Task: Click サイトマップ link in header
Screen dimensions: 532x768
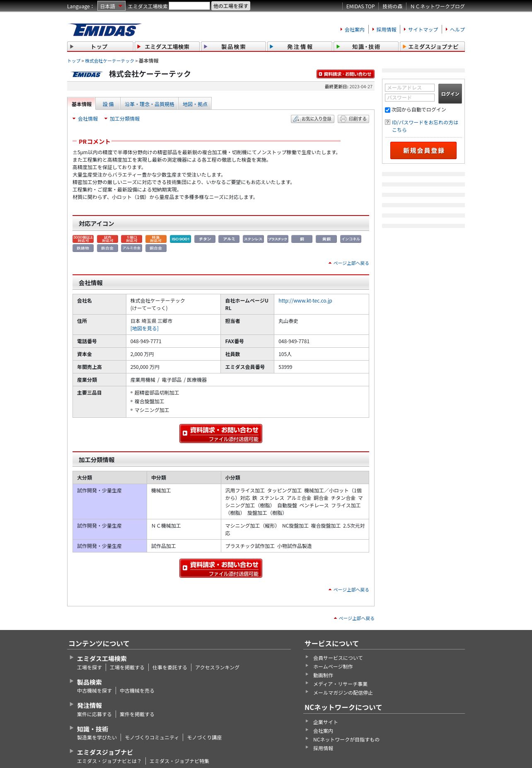Action: point(423,30)
